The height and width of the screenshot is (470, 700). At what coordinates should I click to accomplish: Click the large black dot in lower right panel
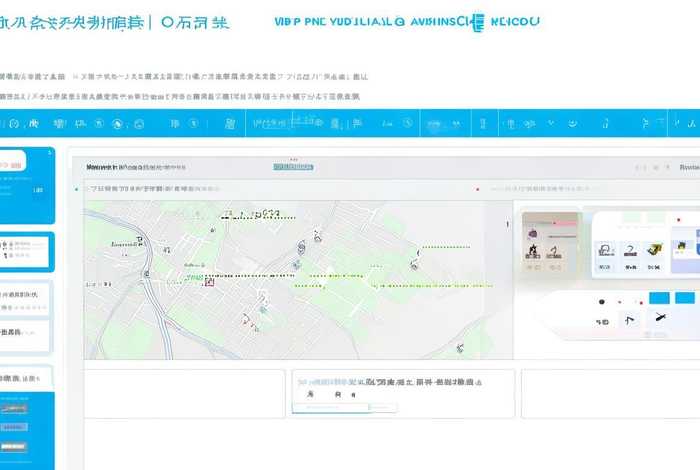tap(601, 302)
